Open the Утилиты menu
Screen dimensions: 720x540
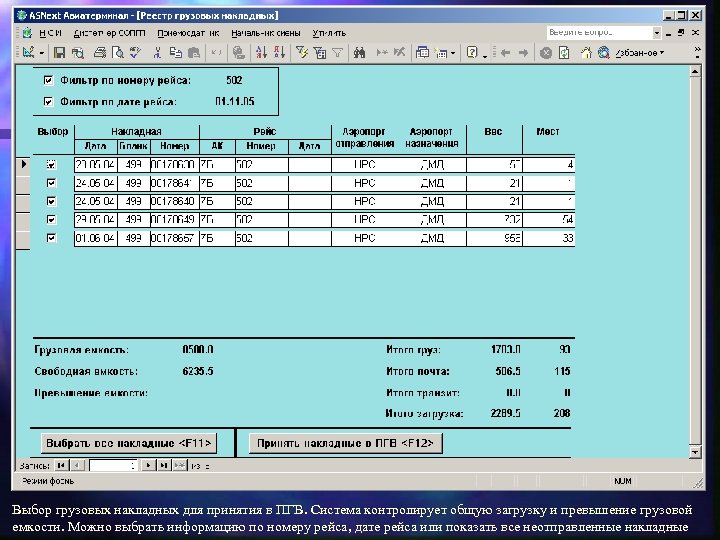click(329, 33)
